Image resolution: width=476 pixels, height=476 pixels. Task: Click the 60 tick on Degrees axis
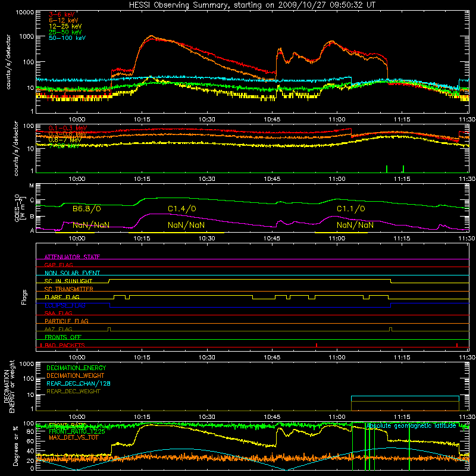(x=30, y=441)
